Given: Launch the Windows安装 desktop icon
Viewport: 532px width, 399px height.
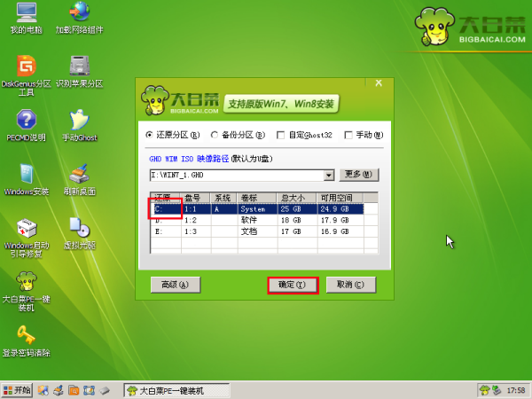Looking at the screenshot, I should 26,174.
